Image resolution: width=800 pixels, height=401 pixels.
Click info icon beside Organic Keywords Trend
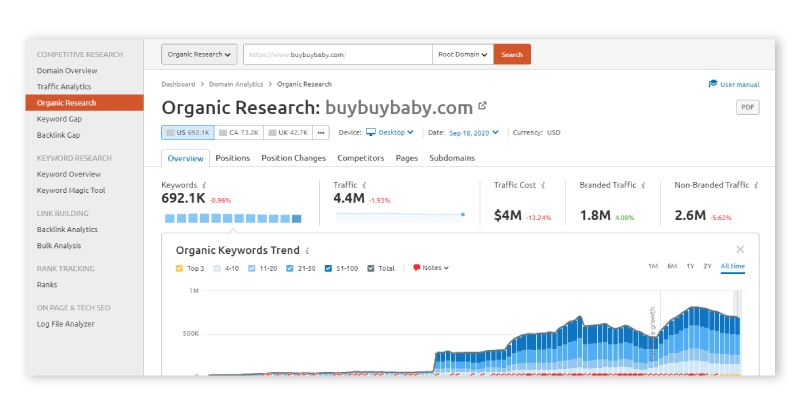pos(307,250)
